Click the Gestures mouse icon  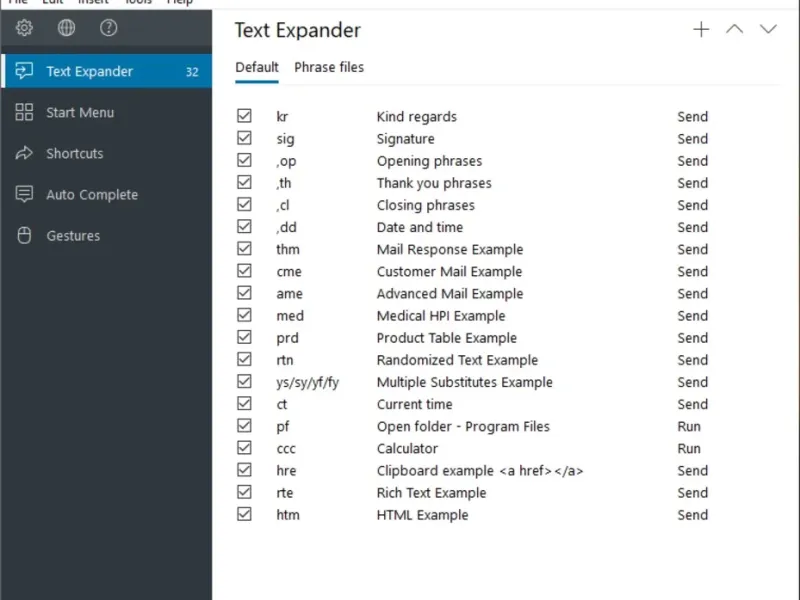(x=25, y=236)
